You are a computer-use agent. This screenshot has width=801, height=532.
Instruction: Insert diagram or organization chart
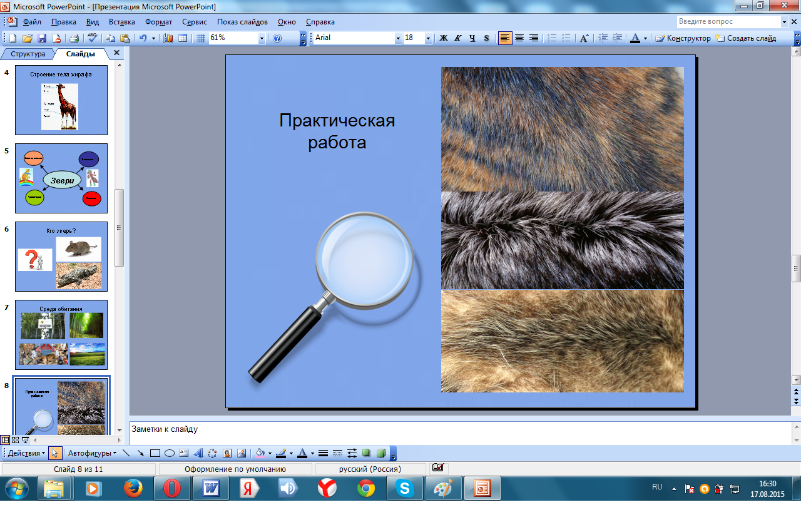213,453
